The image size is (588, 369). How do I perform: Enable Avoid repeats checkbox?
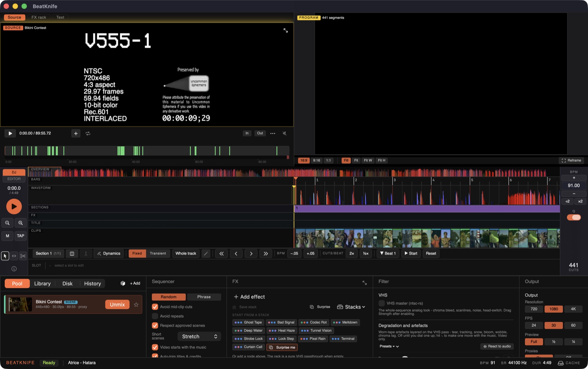[155, 316]
